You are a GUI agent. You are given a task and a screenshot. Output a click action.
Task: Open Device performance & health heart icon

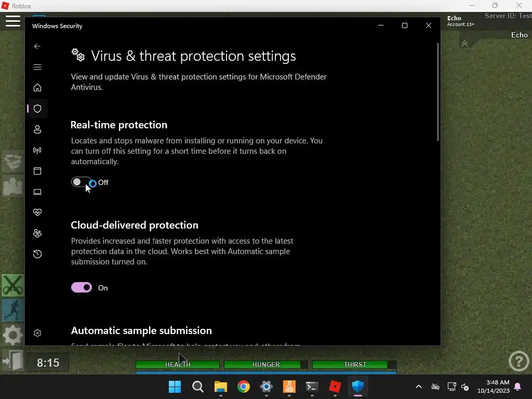tap(37, 212)
